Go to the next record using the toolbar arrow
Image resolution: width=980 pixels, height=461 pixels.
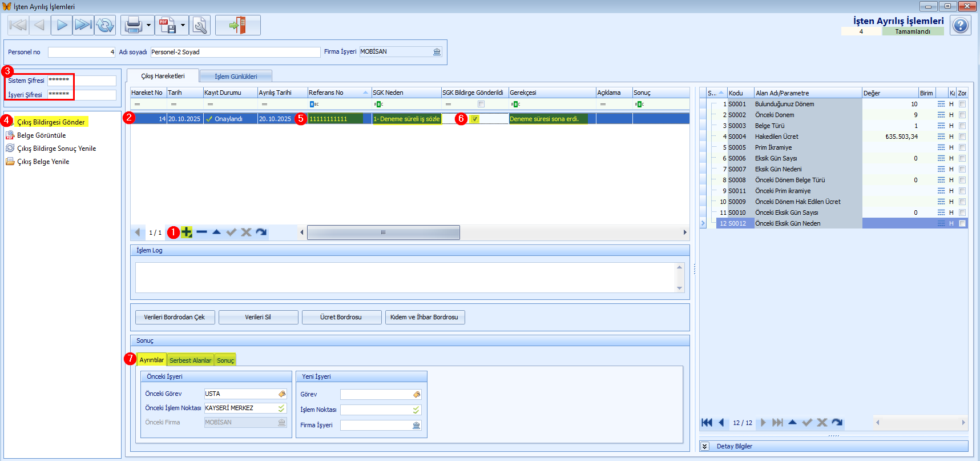pos(62,25)
